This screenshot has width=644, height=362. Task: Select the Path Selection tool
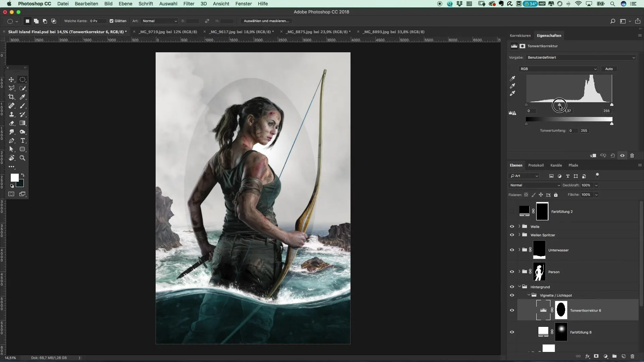tap(11, 149)
